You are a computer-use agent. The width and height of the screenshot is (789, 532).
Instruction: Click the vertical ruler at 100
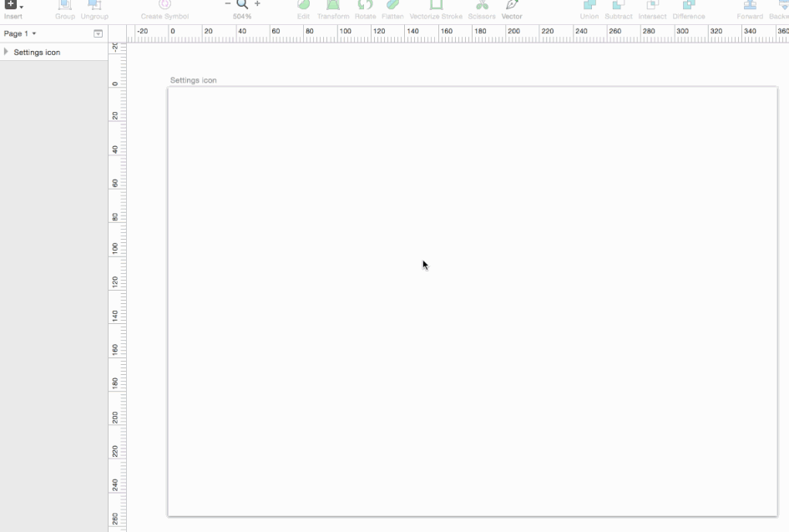point(115,248)
